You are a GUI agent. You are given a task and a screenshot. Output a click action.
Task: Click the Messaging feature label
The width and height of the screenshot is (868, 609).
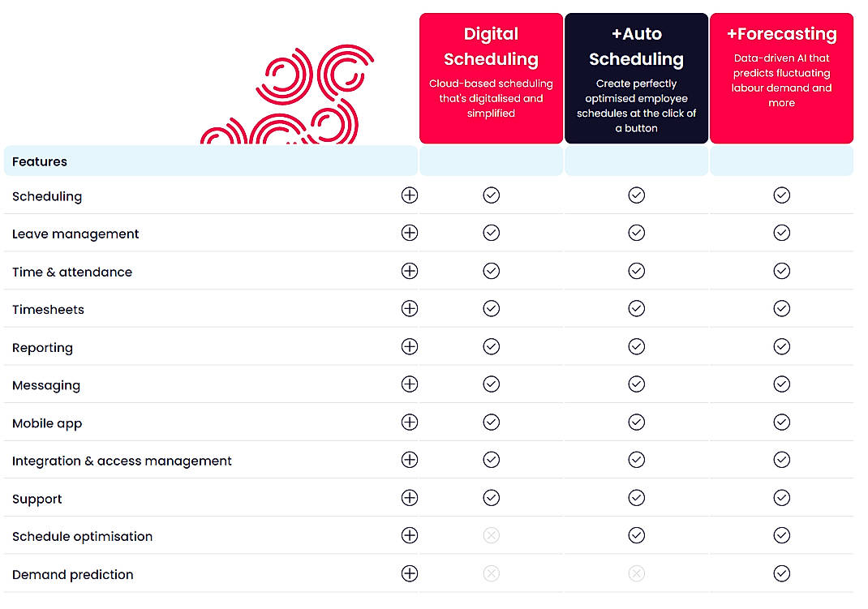(46, 385)
